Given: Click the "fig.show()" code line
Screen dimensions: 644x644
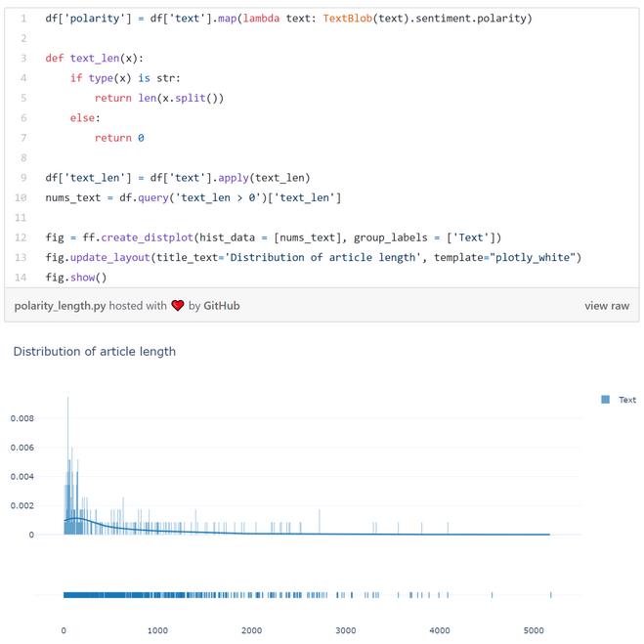Looking at the screenshot, I should coord(76,278).
